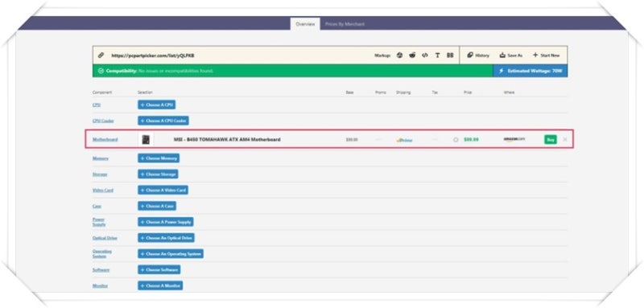The width and height of the screenshot is (644, 308).
Task: Click the motherboard thumbnail image
Action: 146,140
